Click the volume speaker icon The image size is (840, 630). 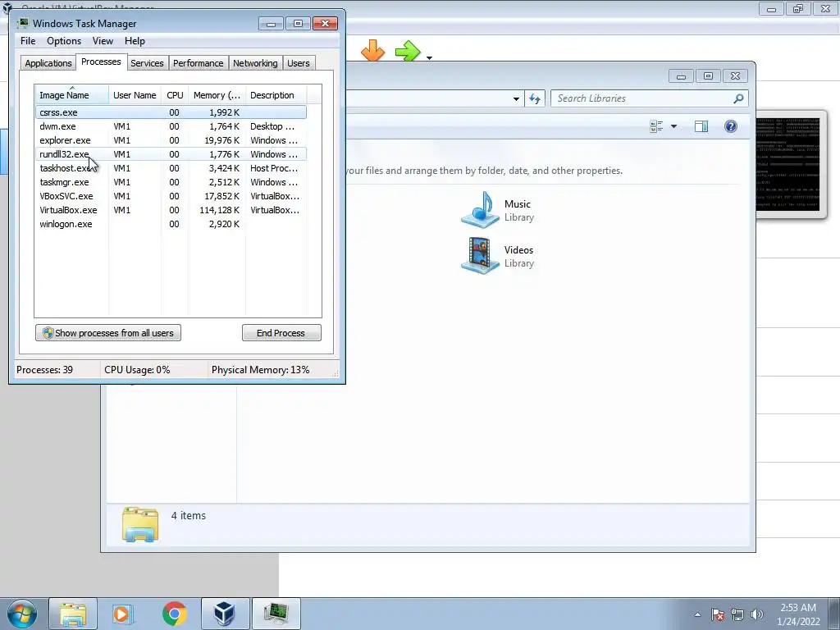pos(756,614)
